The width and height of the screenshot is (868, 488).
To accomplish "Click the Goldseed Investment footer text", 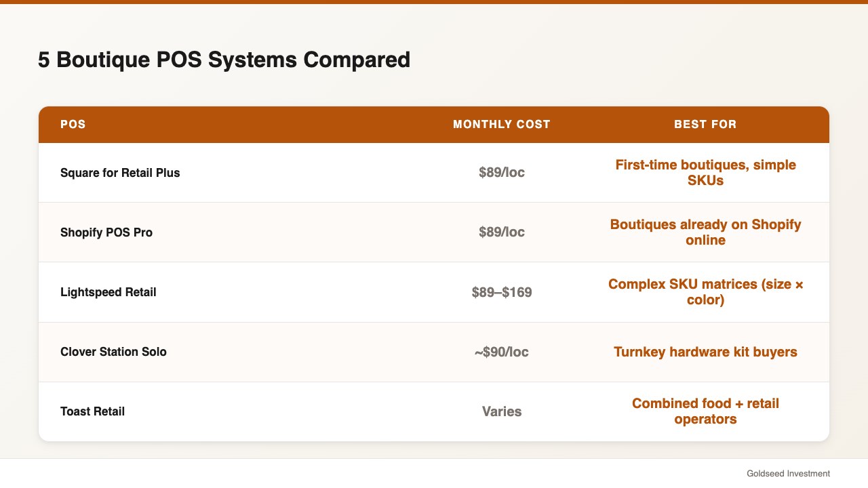I will click(788, 474).
